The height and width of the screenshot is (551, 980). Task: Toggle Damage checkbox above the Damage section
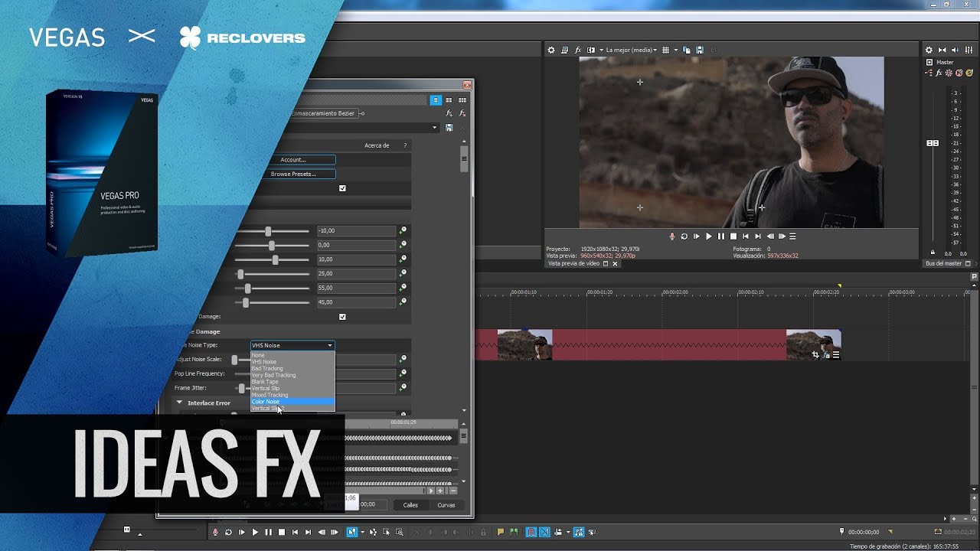click(342, 317)
